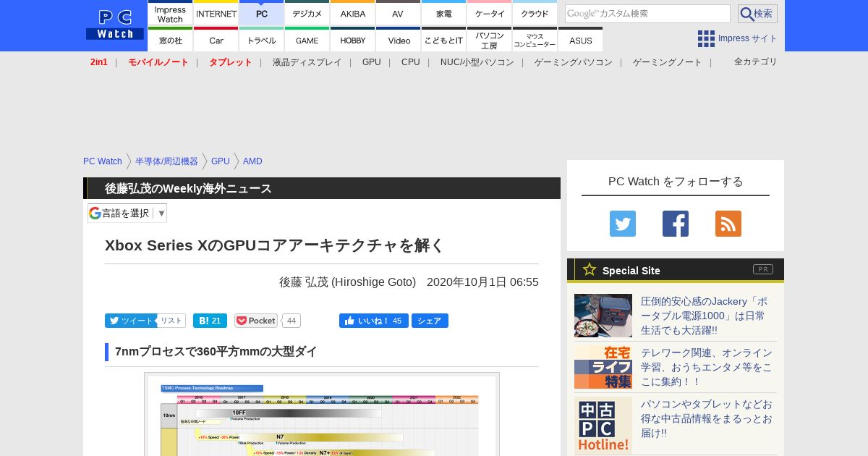
Task: Click the PC Watch breadcrumb
Action: pos(103,161)
